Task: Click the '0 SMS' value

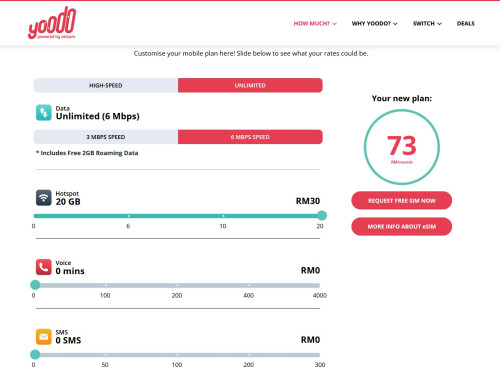Action: pos(68,340)
